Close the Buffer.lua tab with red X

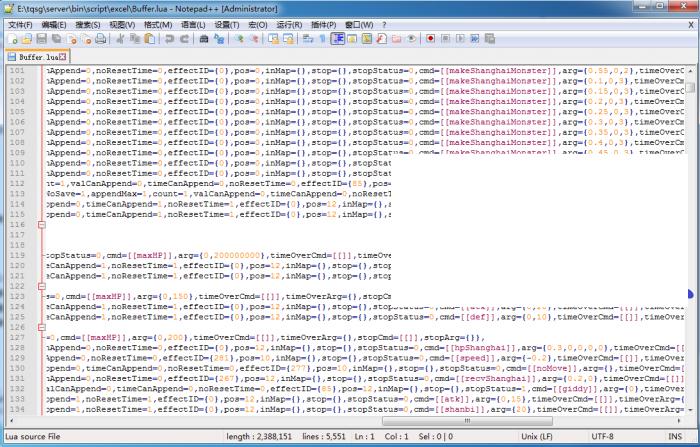pos(63,57)
